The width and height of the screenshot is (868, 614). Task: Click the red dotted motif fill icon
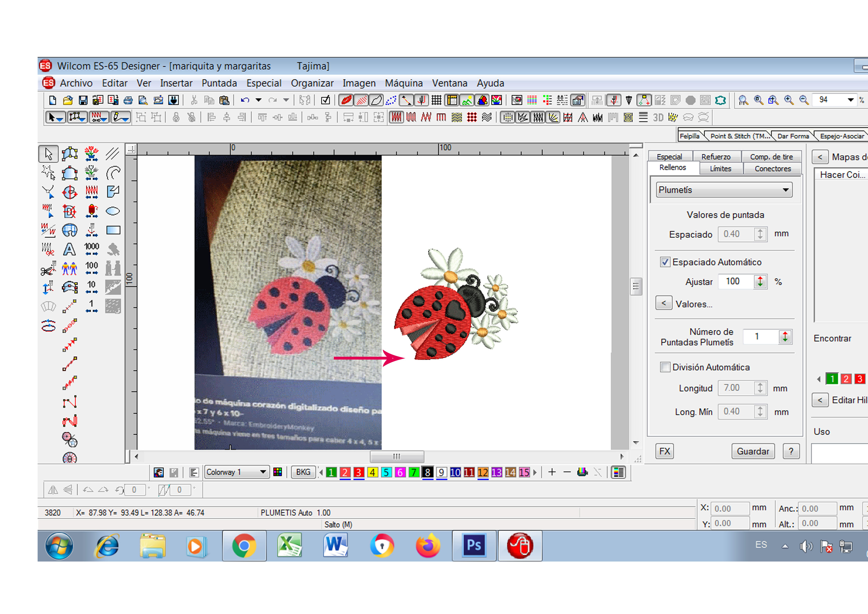tap(472, 118)
